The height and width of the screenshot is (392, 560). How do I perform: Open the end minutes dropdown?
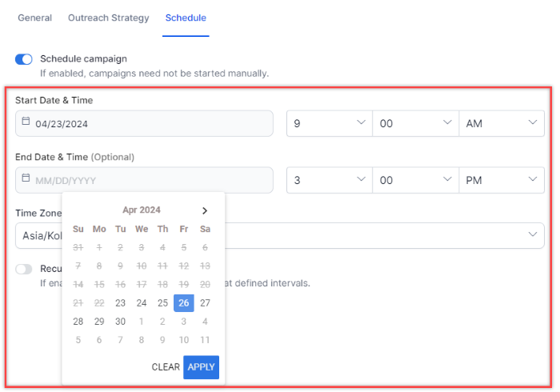click(x=415, y=180)
